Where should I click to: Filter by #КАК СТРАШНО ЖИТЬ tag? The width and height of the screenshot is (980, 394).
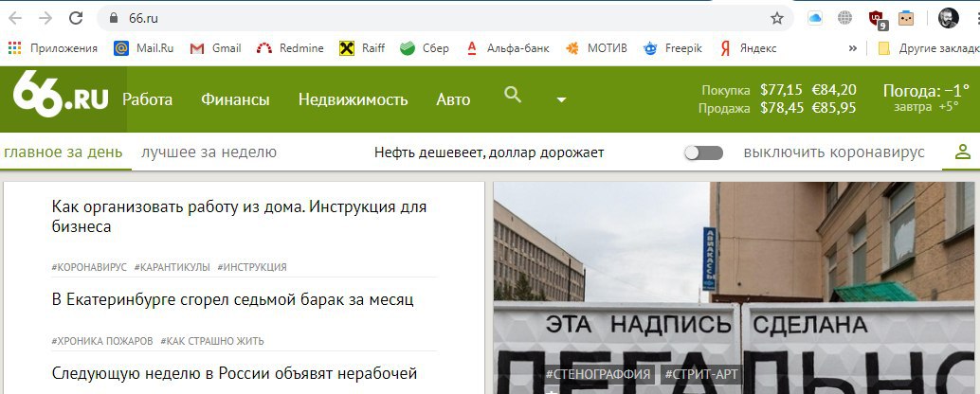[212, 341]
